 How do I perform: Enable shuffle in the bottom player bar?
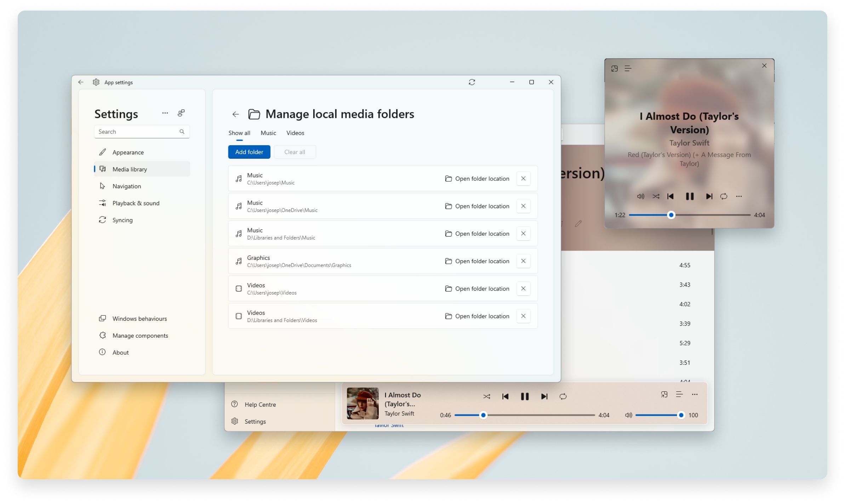[x=487, y=396]
